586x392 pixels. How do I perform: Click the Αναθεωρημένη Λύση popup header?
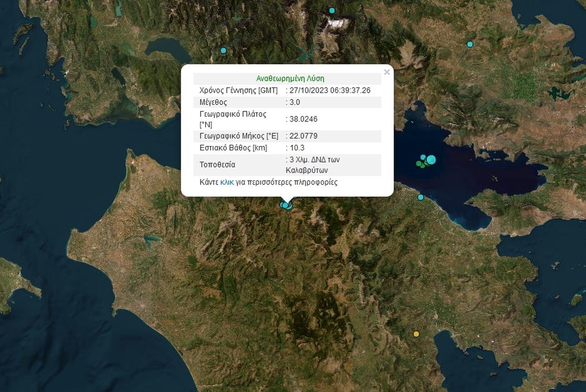[x=290, y=78]
